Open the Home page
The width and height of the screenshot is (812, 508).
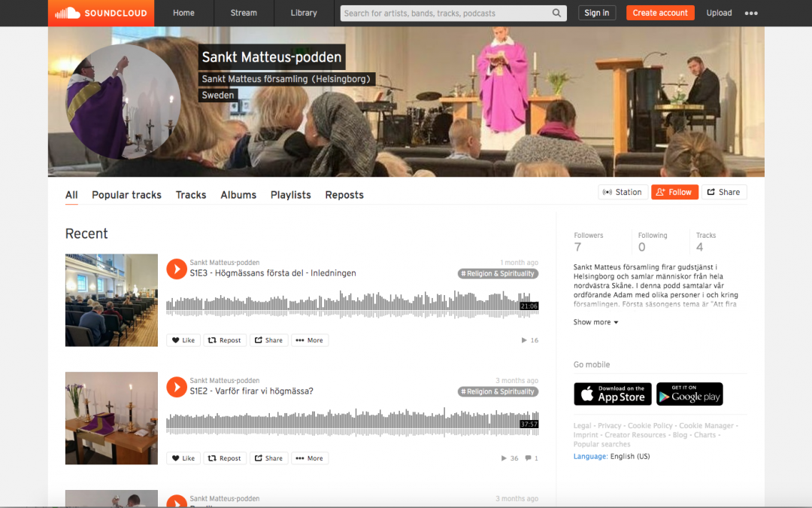[x=183, y=13]
